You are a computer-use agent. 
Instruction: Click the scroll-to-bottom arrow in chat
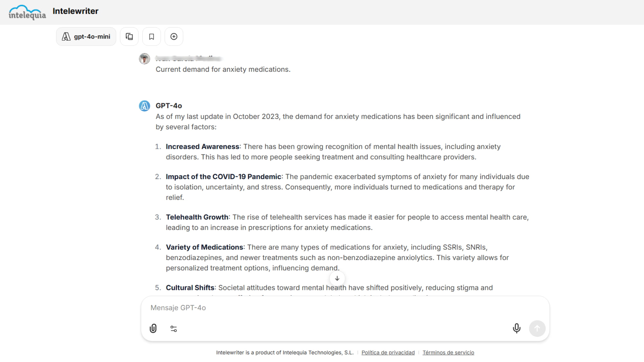337,279
